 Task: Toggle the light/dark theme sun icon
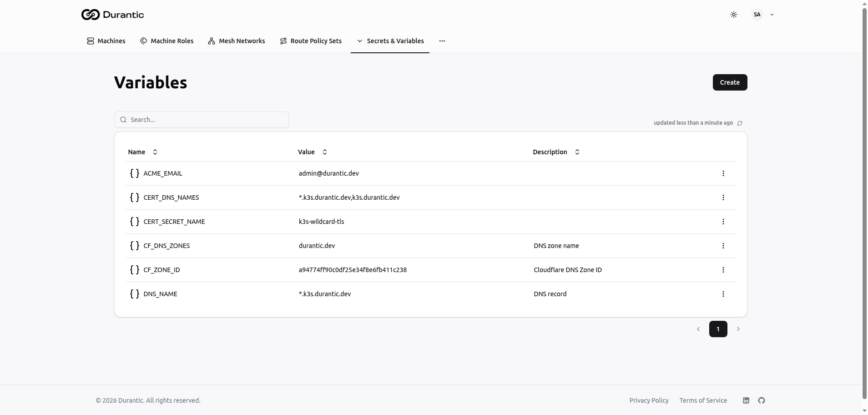tap(733, 15)
